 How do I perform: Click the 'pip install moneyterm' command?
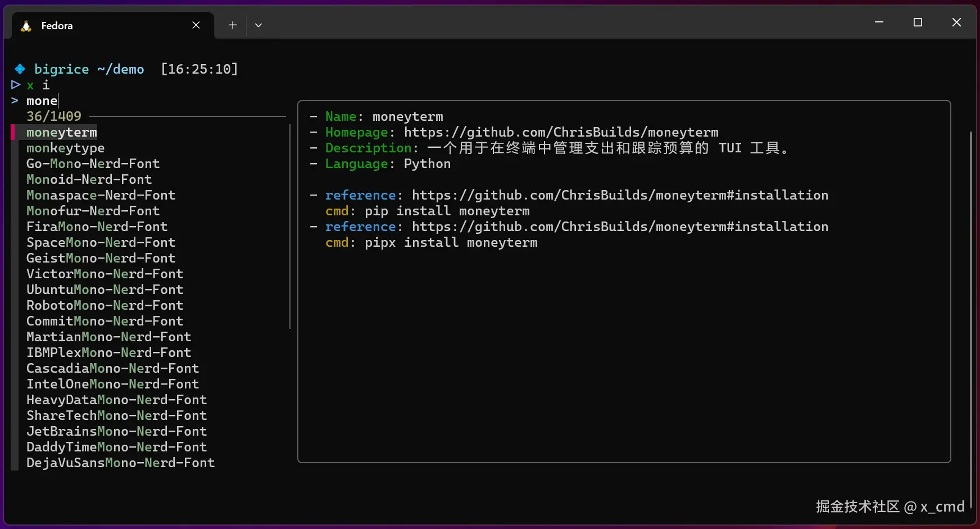pos(447,211)
